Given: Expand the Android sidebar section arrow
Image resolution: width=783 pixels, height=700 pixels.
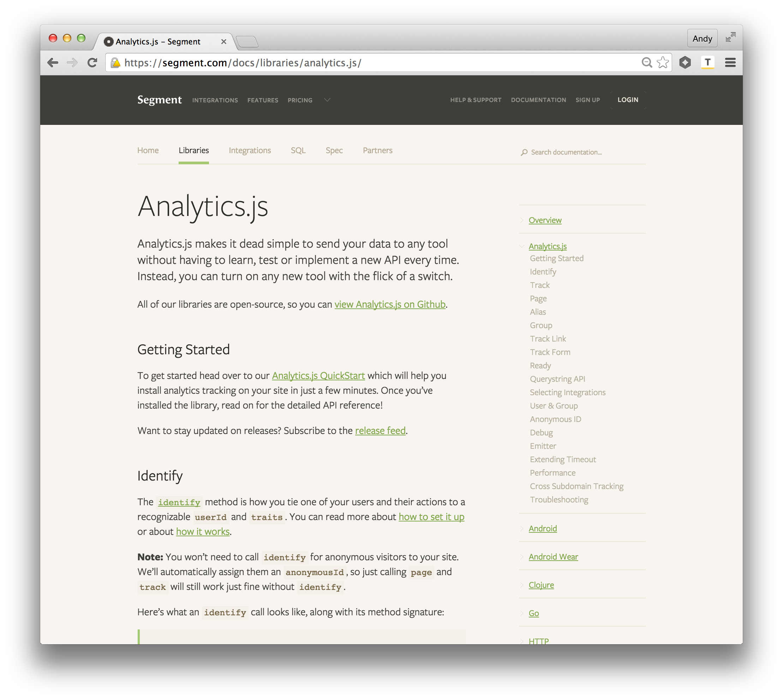Looking at the screenshot, I should [x=522, y=529].
